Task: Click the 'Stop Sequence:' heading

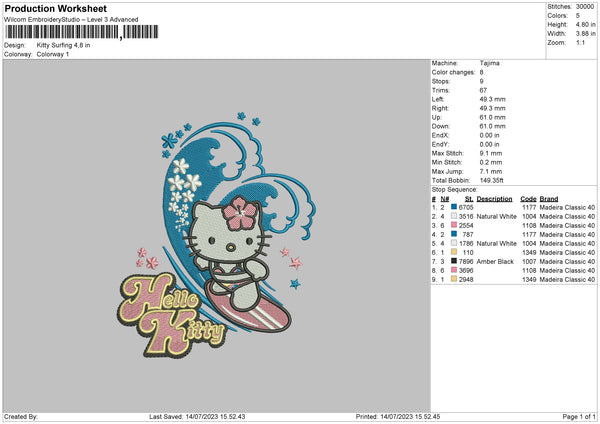Action: (x=455, y=190)
